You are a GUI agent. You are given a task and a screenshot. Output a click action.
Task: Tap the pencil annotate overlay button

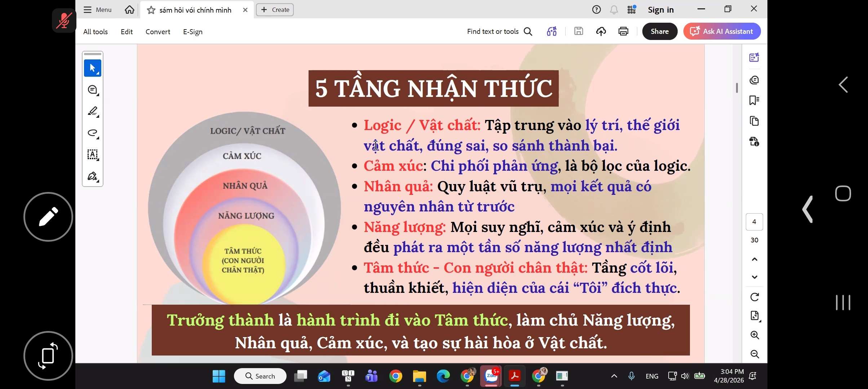(48, 217)
